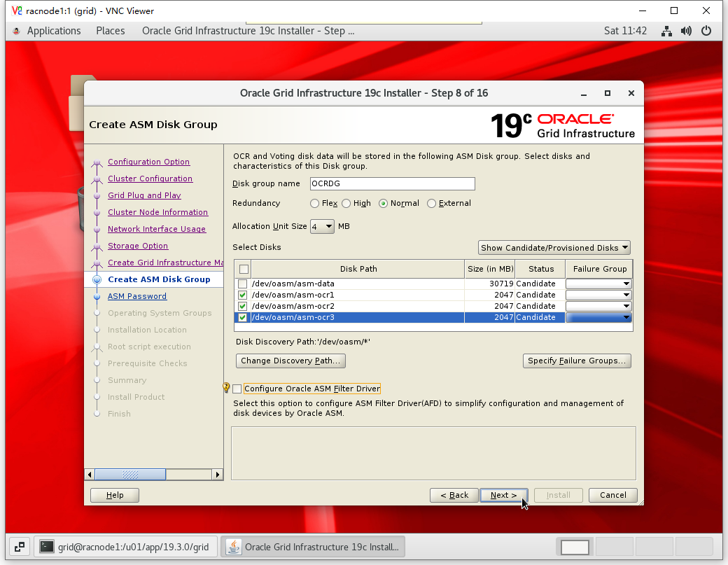Click the Change Discovery Path button

point(290,361)
